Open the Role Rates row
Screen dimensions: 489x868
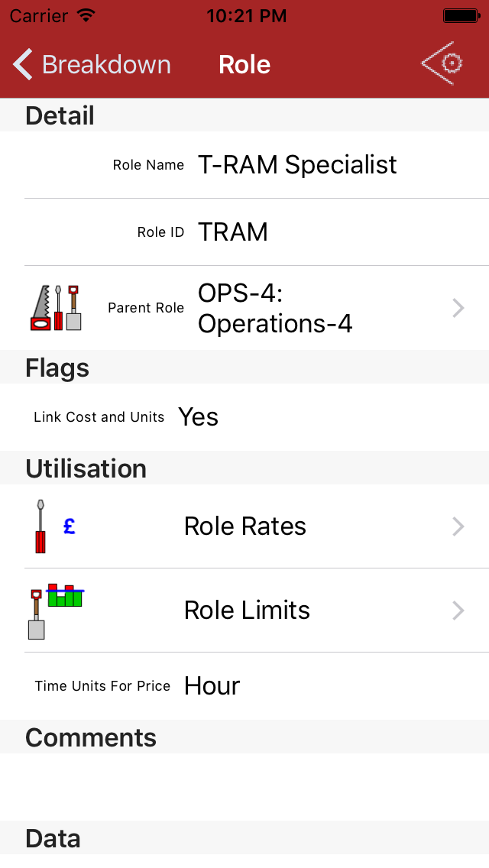point(245,526)
